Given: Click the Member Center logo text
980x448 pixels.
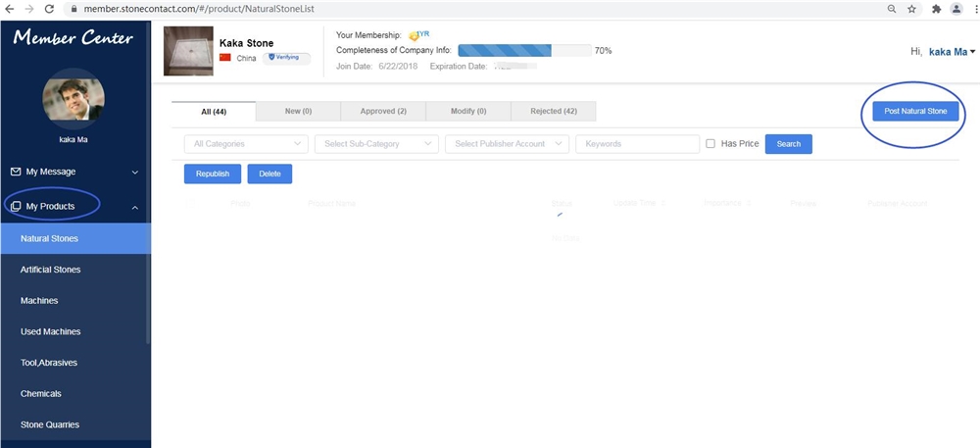Looking at the screenshot, I should [73, 37].
